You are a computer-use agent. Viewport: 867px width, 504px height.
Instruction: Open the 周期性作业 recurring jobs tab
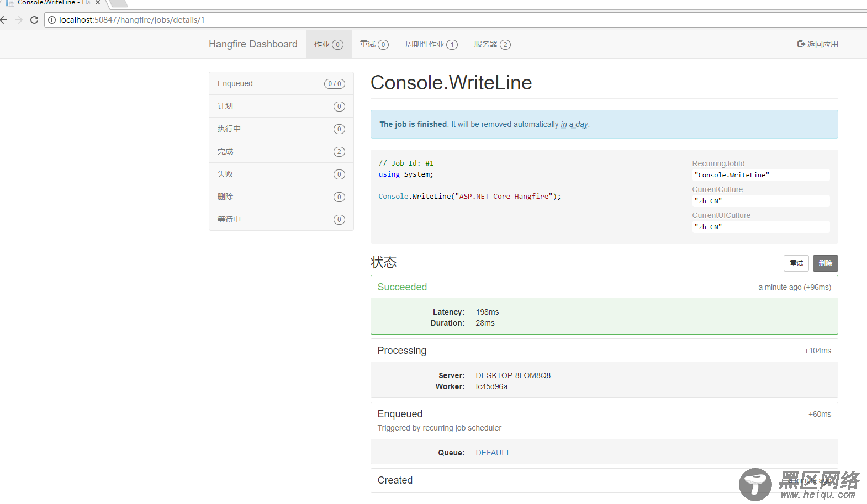pos(431,44)
